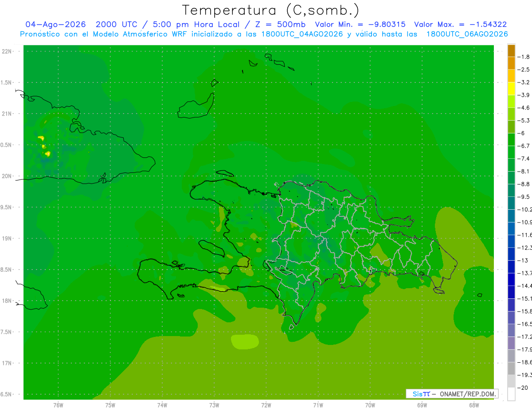Image resolution: width=532 pixels, height=411 pixels.
Task: Pick the dark orange swatch above -1.8
Action: pyautogui.click(x=511, y=51)
